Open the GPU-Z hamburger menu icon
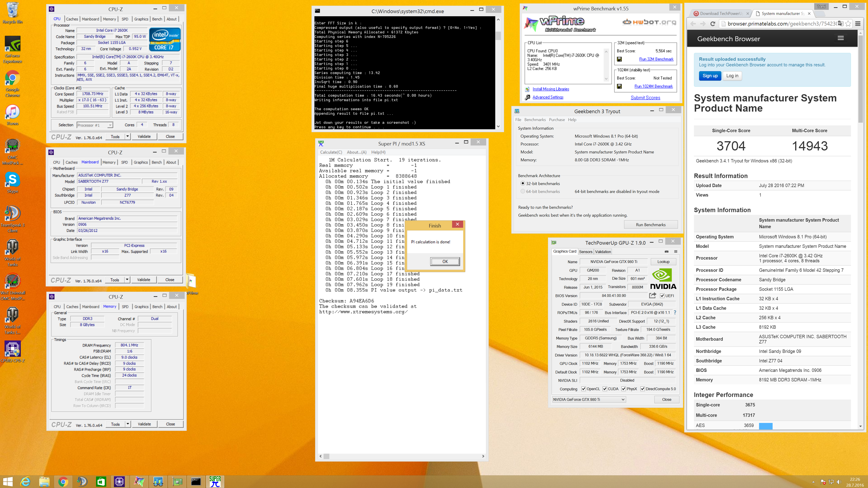Viewport: 868px width, 488px height. point(676,252)
